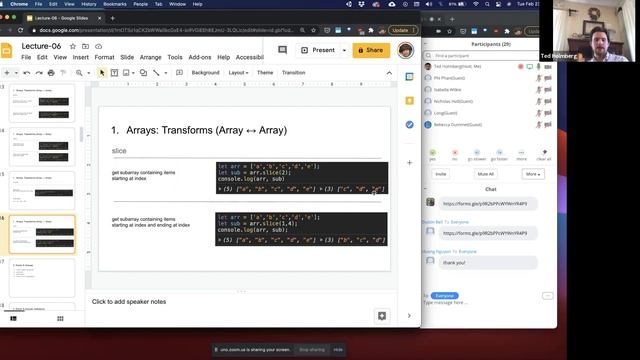The height and width of the screenshot is (360, 640).
Task: Switch to grid view
Action: (x=60, y=318)
